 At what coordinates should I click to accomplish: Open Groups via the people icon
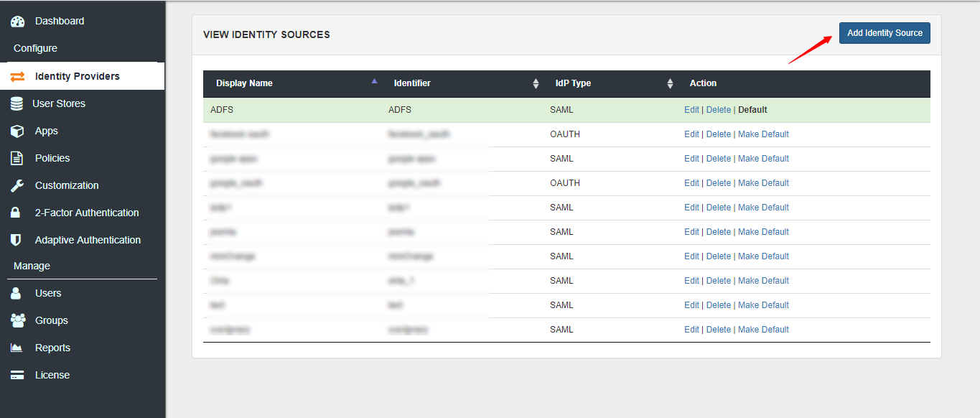17,320
